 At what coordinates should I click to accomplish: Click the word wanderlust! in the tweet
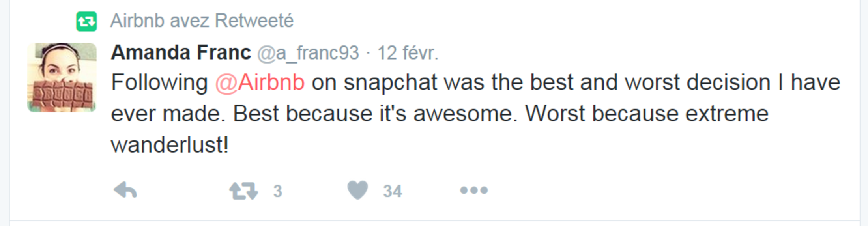(x=170, y=145)
